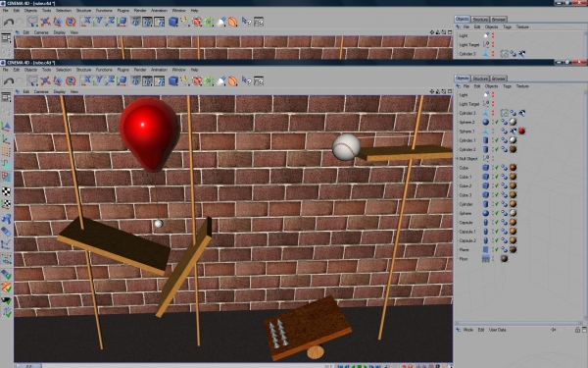The height and width of the screenshot is (368, 588).
Task: Select the Live Selection tool in the front window
Action: tap(33, 80)
